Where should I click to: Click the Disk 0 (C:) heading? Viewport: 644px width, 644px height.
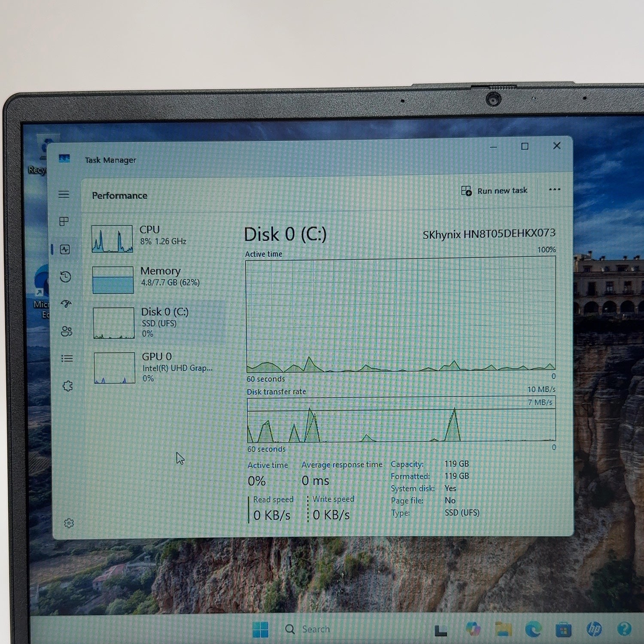[x=285, y=235]
